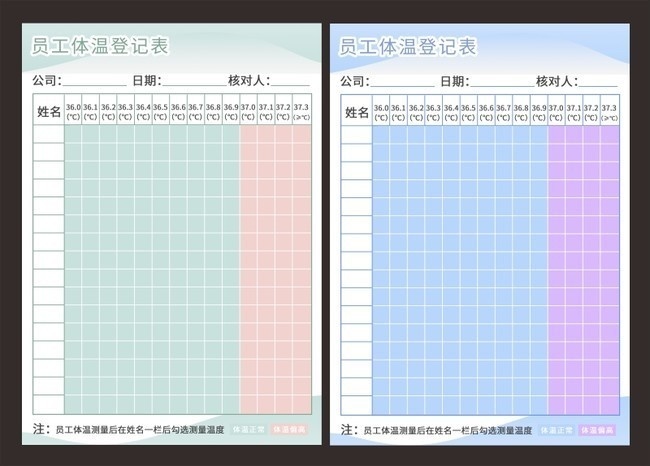The height and width of the screenshot is (466, 650).
Task: Click the blue form title 员工体温登记表
Action: (408, 46)
